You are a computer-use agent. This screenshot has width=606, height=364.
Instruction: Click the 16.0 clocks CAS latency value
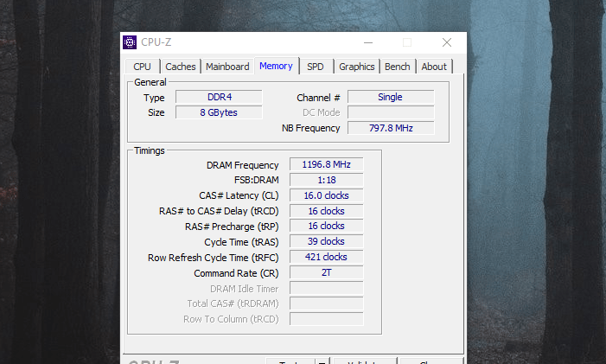click(327, 195)
